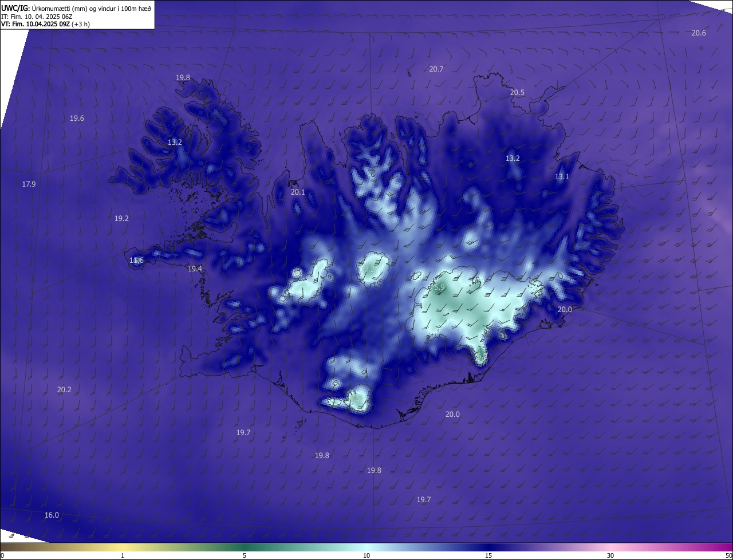Image resolution: width=733 pixels, height=560 pixels.
Task: Click the 19.6 value label
Action: (77, 119)
